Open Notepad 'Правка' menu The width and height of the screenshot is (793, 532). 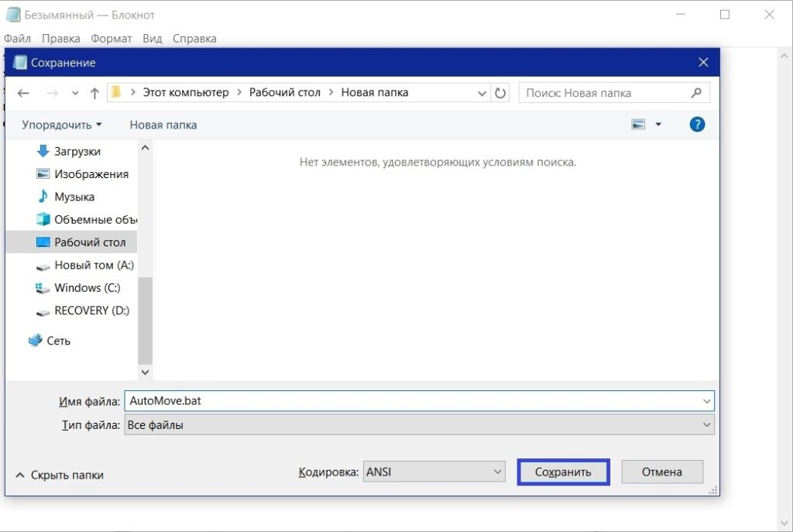tap(60, 39)
